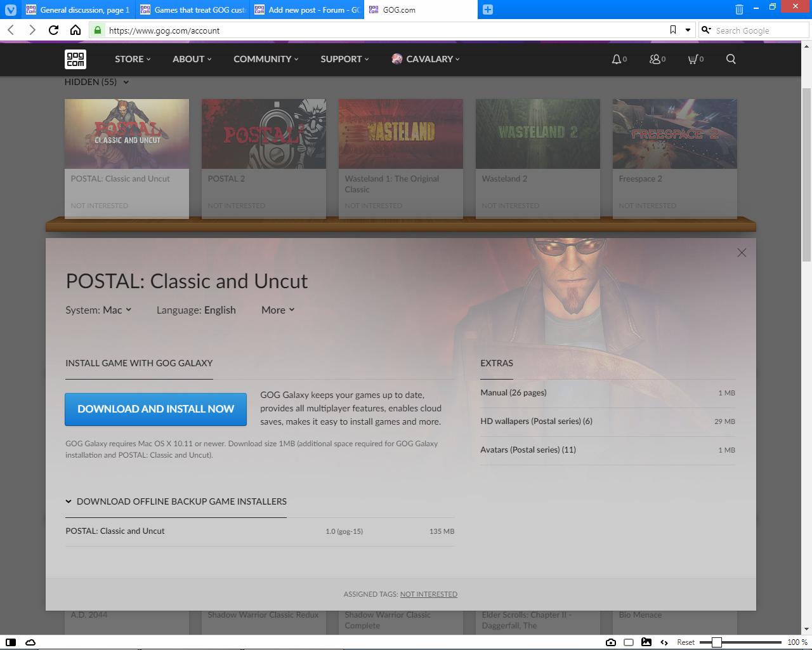This screenshot has width=812, height=650.
Task: Download the Manual (26 pages) extra
Action: (608, 393)
